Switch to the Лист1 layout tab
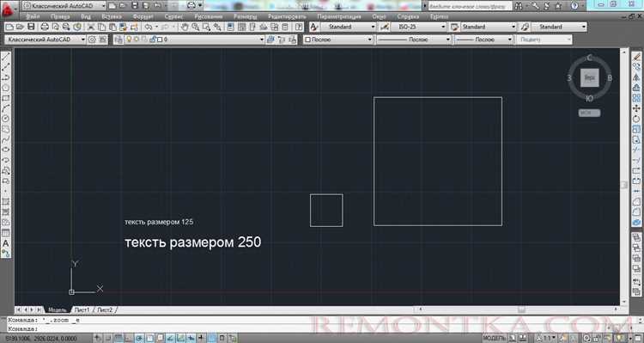Screen dimensions: 644x343 click(x=82, y=309)
